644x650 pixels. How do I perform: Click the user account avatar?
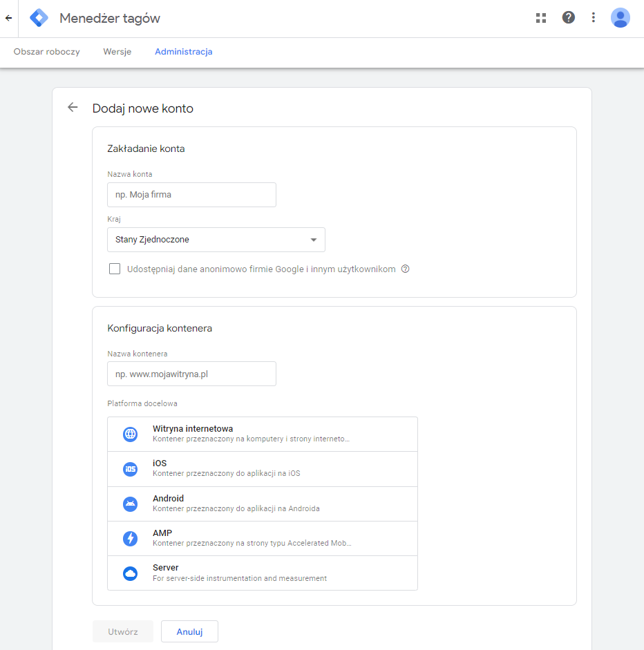[621, 18]
